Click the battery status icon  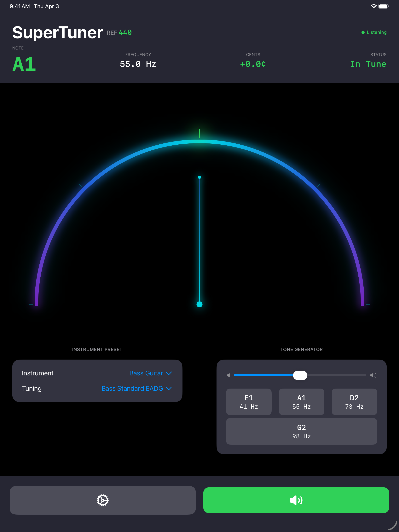[x=383, y=6]
